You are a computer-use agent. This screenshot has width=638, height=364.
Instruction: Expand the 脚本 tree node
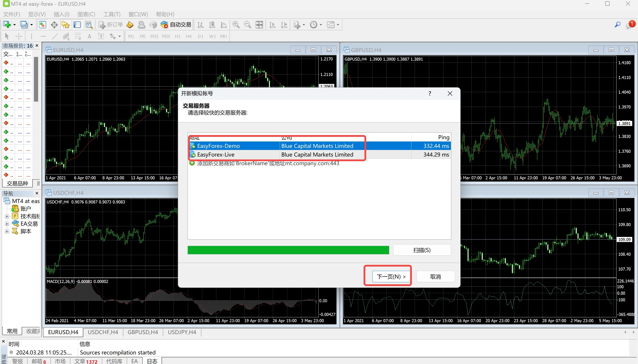pos(7,232)
